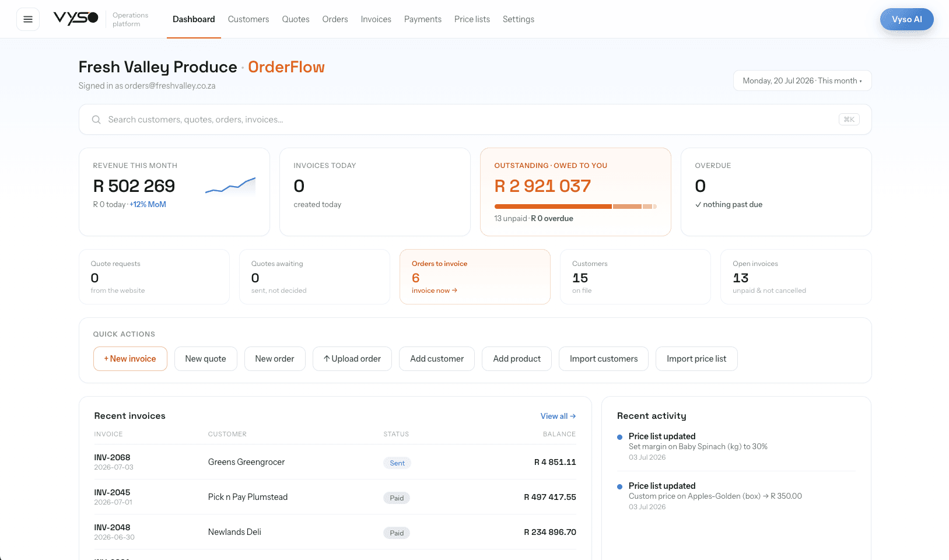The image size is (949, 560).
Task: Click the New quote button
Action: click(x=205, y=359)
